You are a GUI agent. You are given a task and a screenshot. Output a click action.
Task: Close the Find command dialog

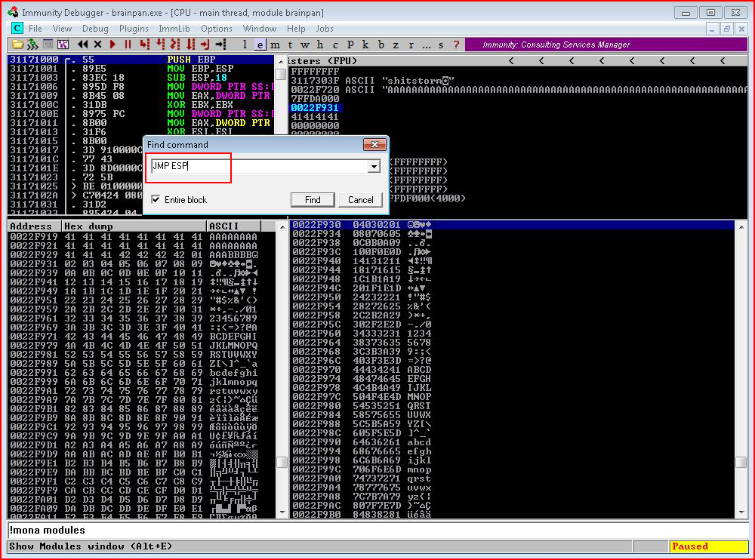tap(374, 144)
